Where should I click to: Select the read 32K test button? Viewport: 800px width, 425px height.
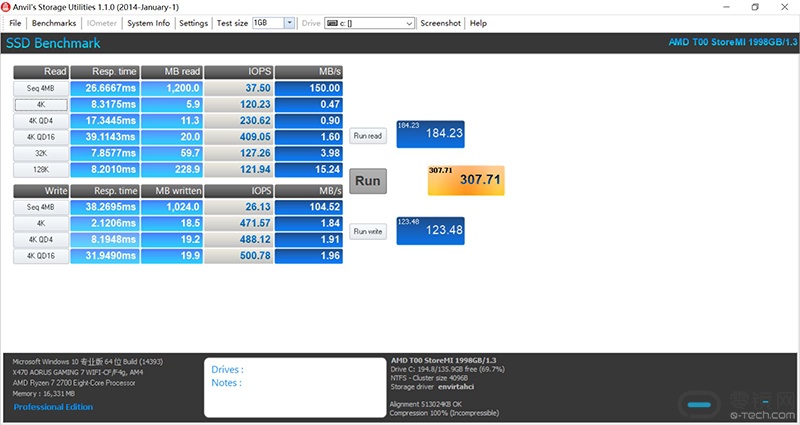click(x=41, y=153)
